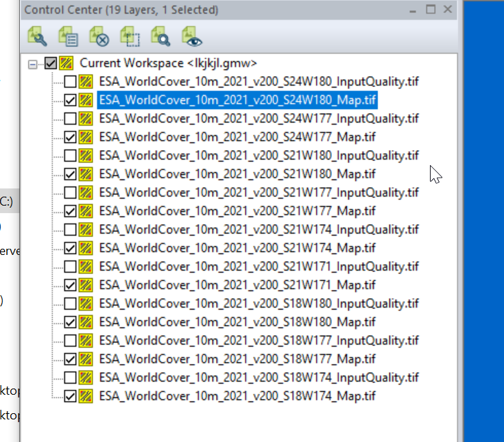Select layer name S24W177_Map.tif
The height and width of the screenshot is (442, 504).
(x=237, y=137)
